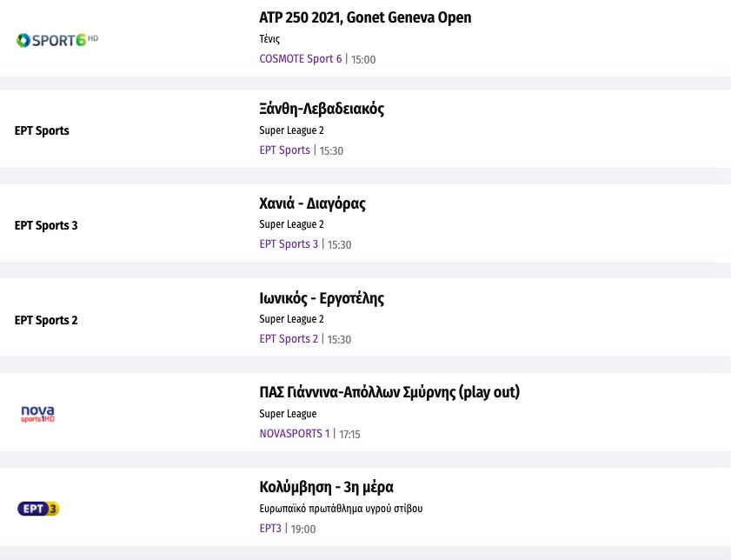This screenshot has height=560, width=731.
Task: Select the COSMOTE Sport 6 channel link
Action: (301, 59)
